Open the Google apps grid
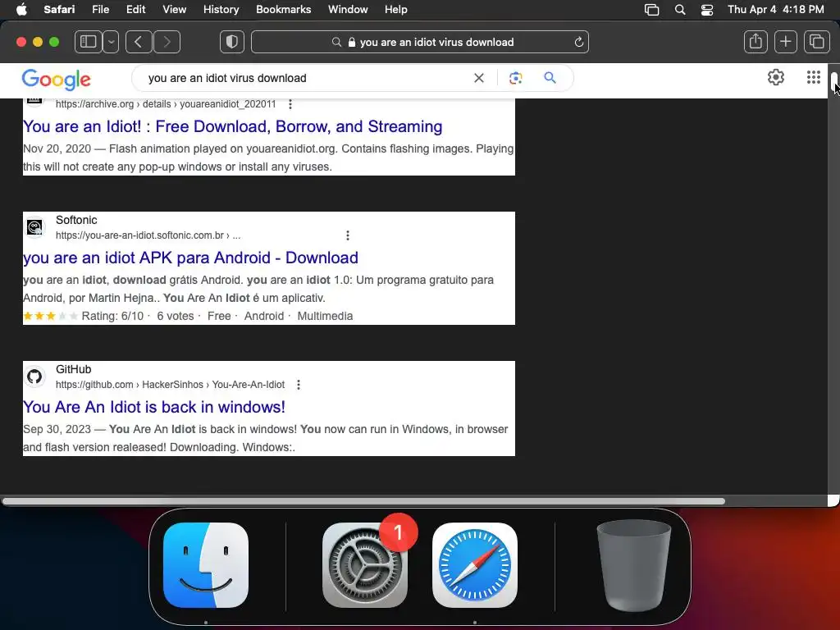Image resolution: width=840 pixels, height=630 pixels. coord(813,77)
